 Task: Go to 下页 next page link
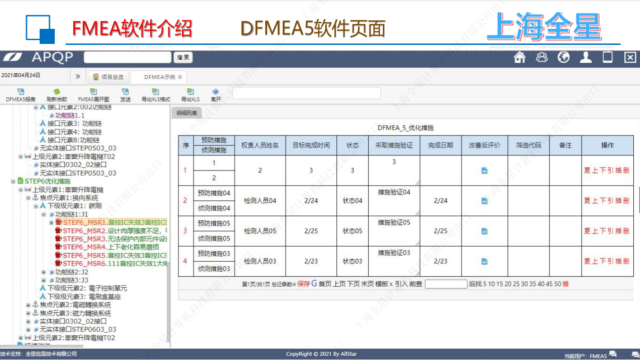click(x=353, y=284)
